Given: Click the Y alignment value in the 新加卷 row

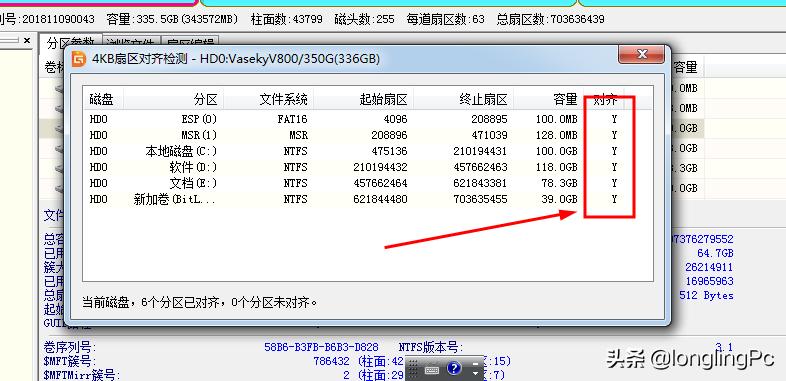Looking at the screenshot, I should click(614, 200).
